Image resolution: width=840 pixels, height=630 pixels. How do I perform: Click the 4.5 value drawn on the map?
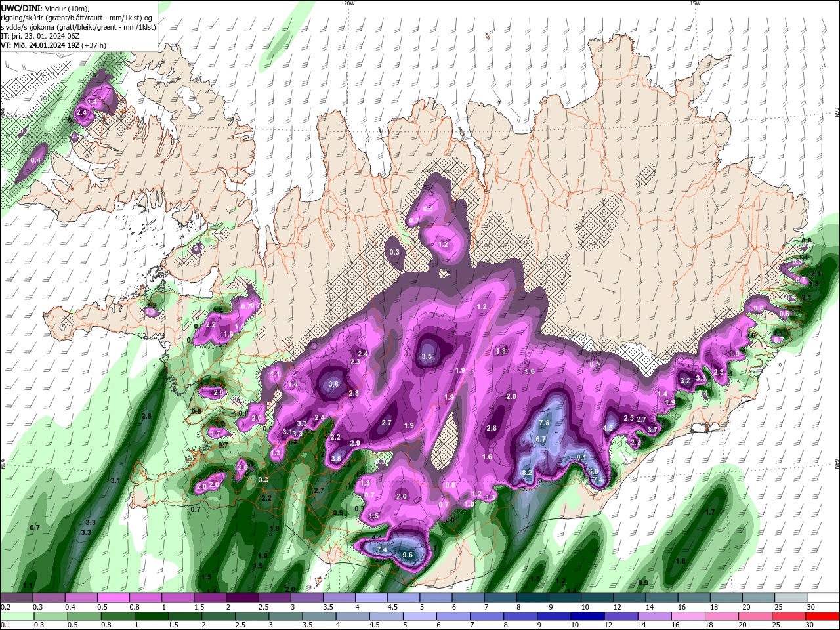608,428
